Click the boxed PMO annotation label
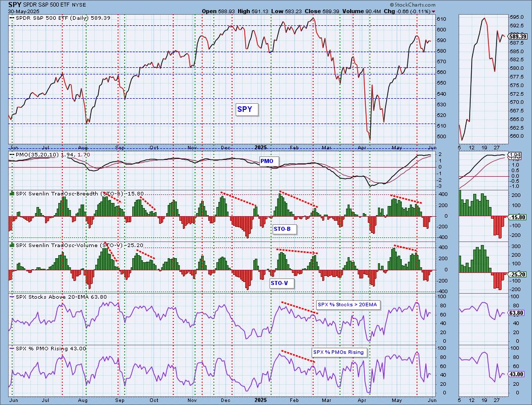Image resolution: width=532 pixels, height=405 pixels. (x=269, y=161)
